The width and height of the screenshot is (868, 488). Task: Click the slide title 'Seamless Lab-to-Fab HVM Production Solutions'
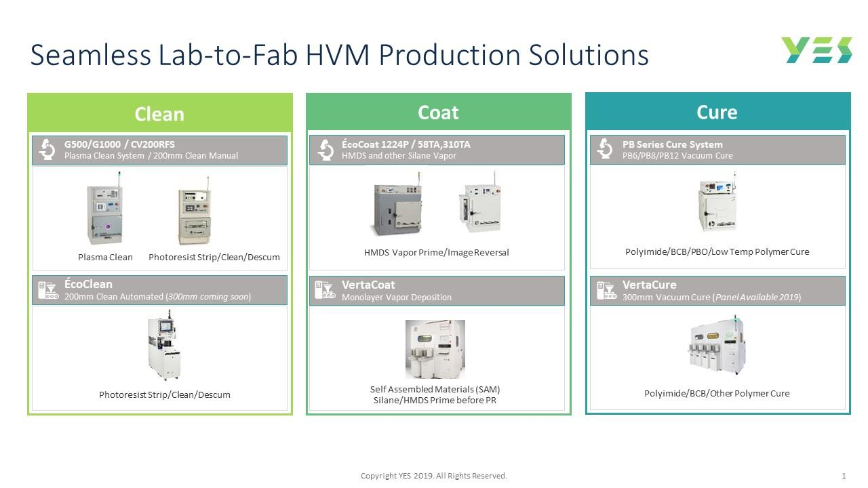point(339,55)
